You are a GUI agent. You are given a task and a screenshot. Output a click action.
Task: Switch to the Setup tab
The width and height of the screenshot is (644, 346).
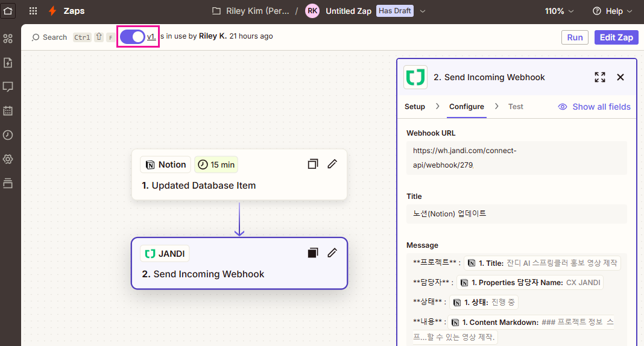point(415,107)
